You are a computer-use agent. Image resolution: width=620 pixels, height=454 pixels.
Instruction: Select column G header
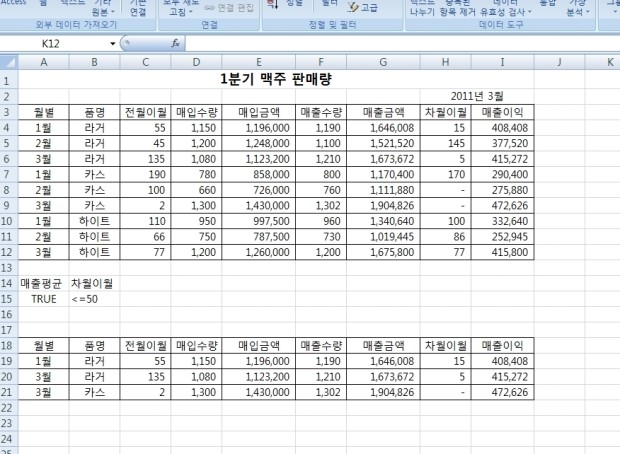pyautogui.click(x=383, y=62)
